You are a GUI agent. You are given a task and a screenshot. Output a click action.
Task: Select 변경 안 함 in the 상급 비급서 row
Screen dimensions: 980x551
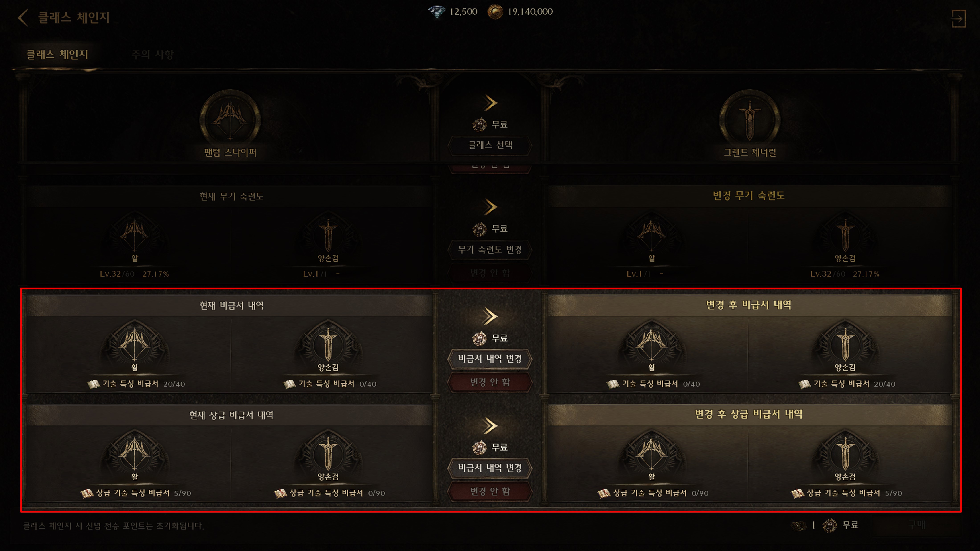coord(490,492)
